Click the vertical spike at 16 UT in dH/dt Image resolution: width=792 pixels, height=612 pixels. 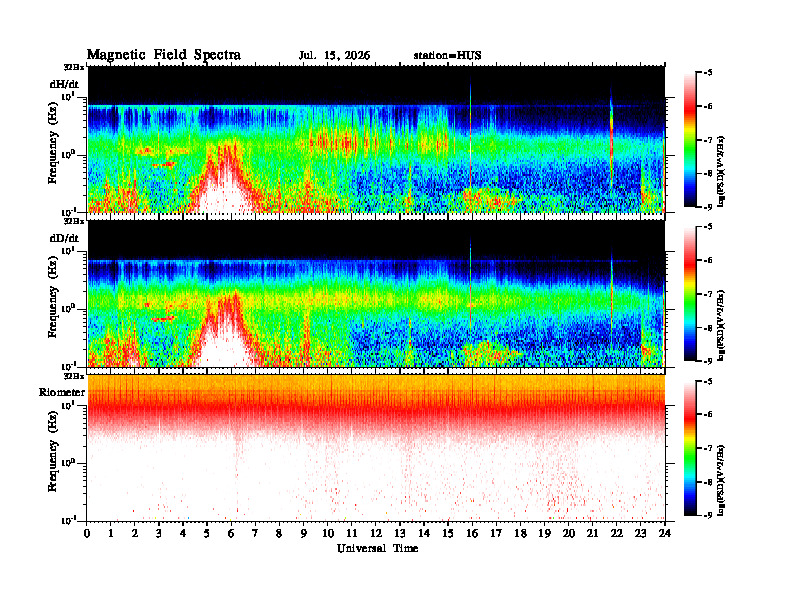point(470,136)
